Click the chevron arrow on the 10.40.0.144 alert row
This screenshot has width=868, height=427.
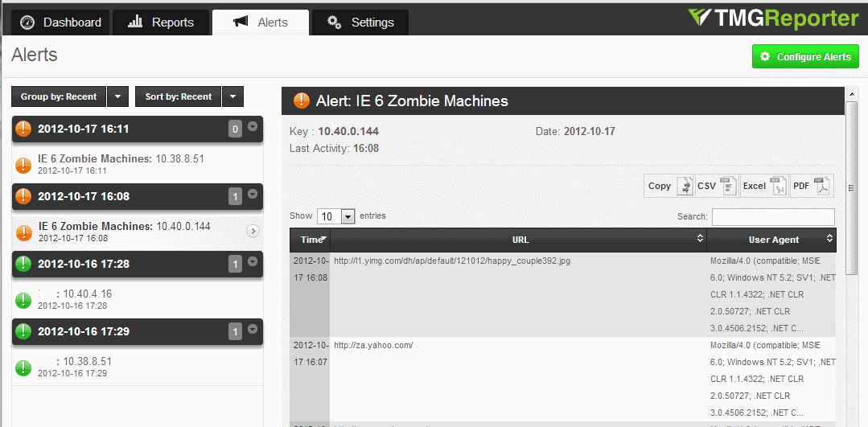point(253,232)
